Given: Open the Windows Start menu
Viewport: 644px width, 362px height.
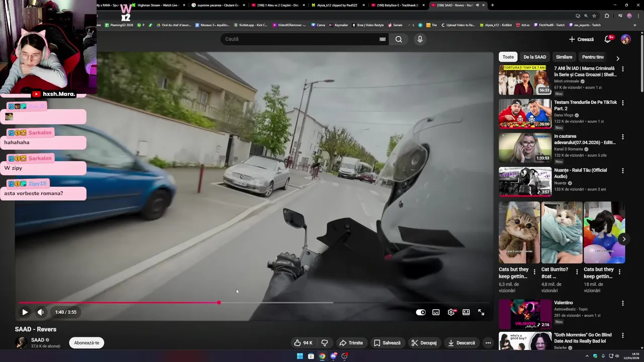Looking at the screenshot, I should (300, 356).
